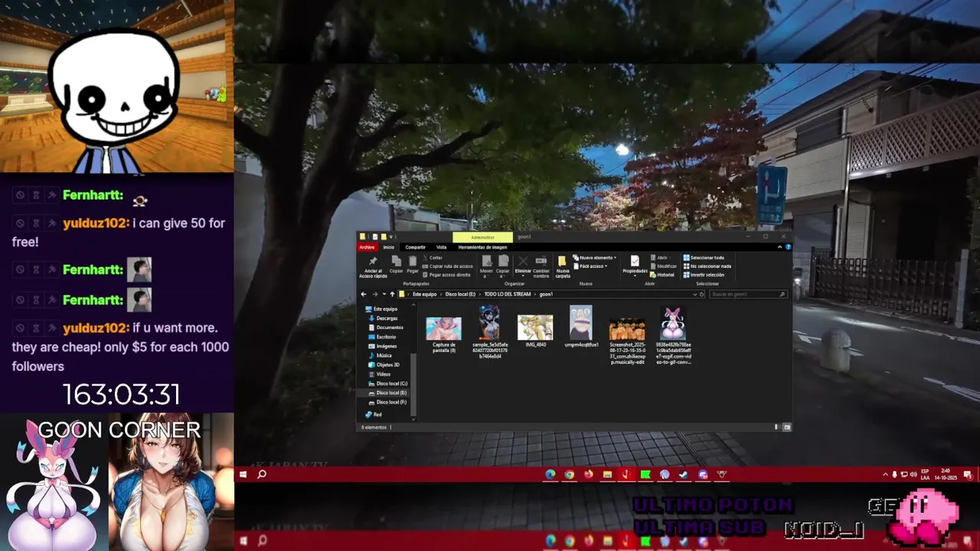
Task: Switch to the Compartir tab
Action: 415,247
